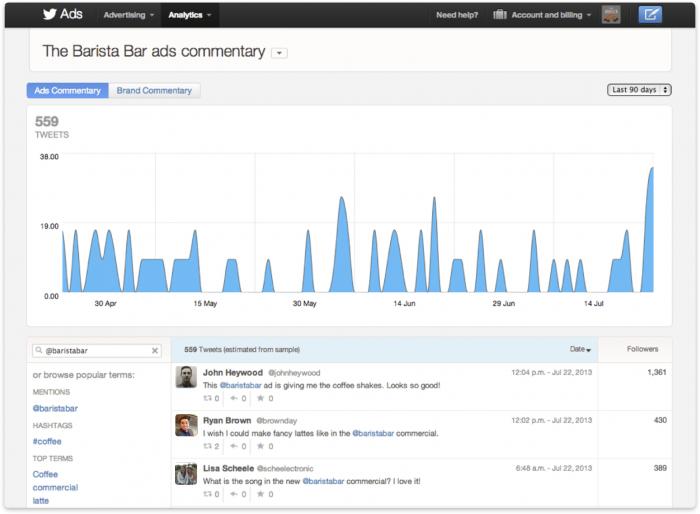700x514 pixels.
Task: Reply to Ryan Brown's tweet
Action: click(238, 446)
